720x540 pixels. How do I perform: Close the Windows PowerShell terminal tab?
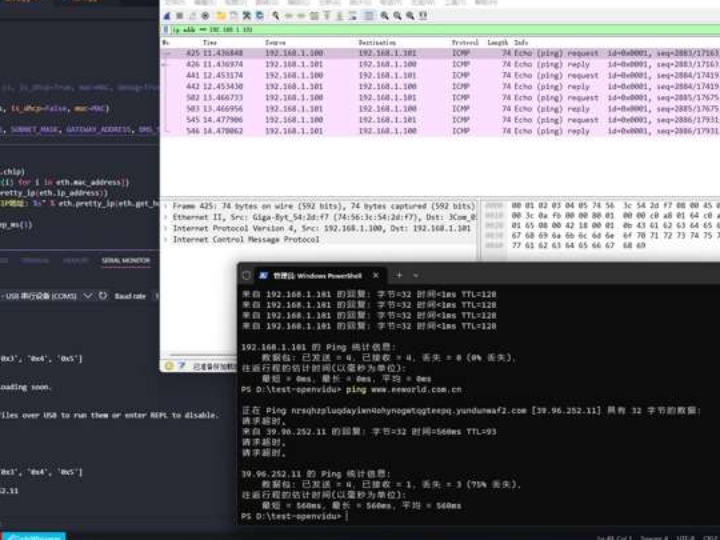click(377, 275)
